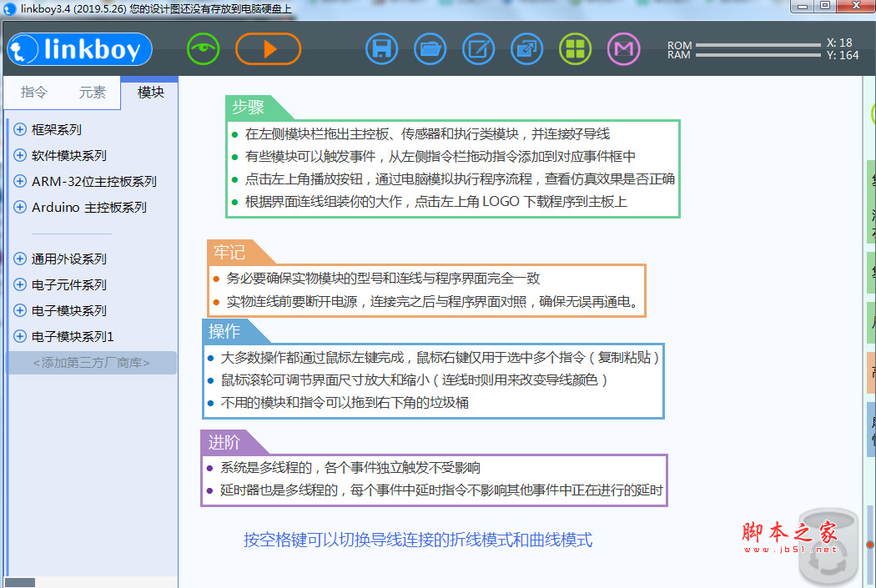The image size is (876, 588).
Task: Select the 模块 tab
Action: pos(150,93)
